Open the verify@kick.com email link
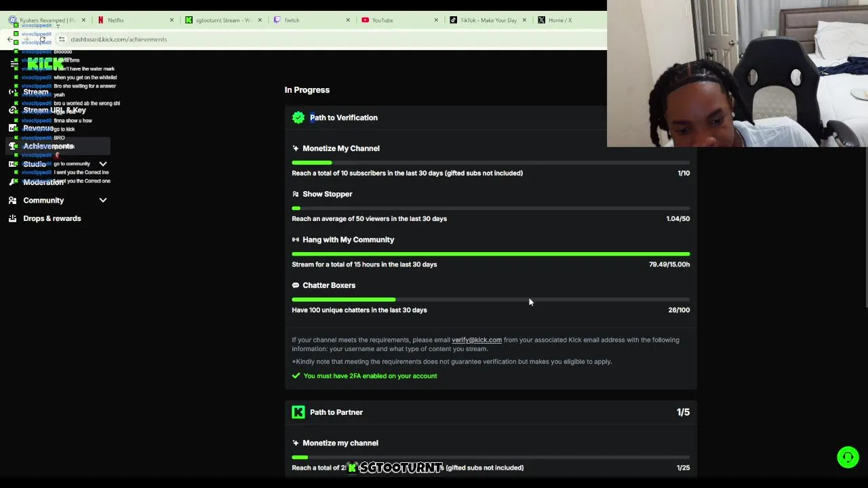 pos(477,340)
